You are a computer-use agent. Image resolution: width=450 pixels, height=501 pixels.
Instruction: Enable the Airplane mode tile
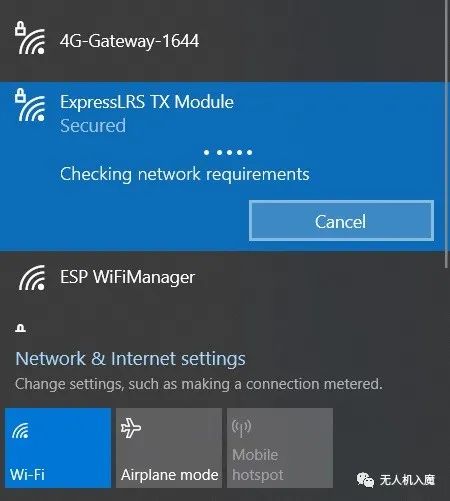coord(169,448)
